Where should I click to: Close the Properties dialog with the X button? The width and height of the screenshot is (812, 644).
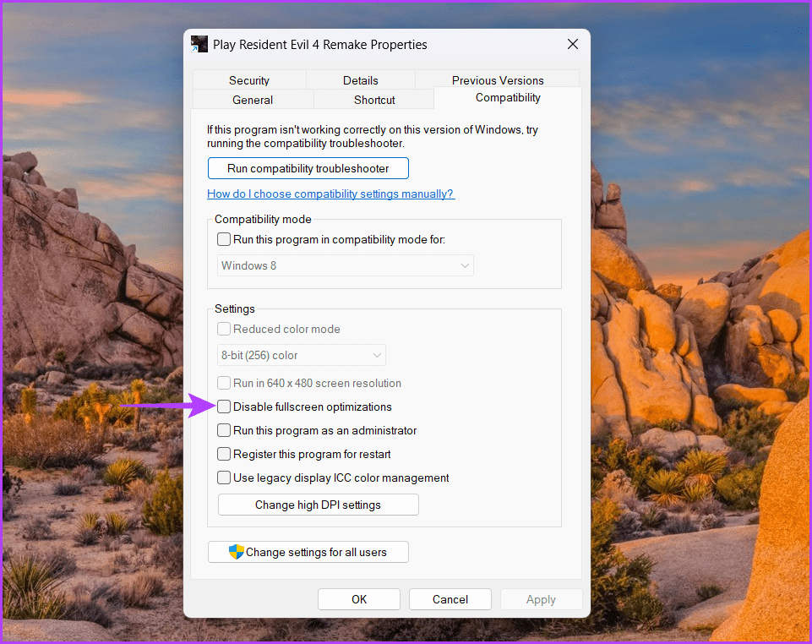click(572, 44)
